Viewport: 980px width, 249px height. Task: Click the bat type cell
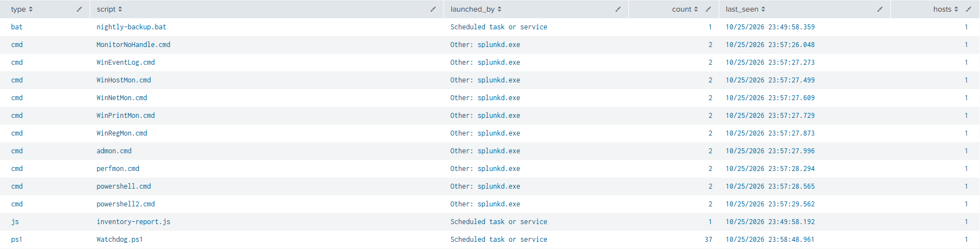[x=17, y=27]
